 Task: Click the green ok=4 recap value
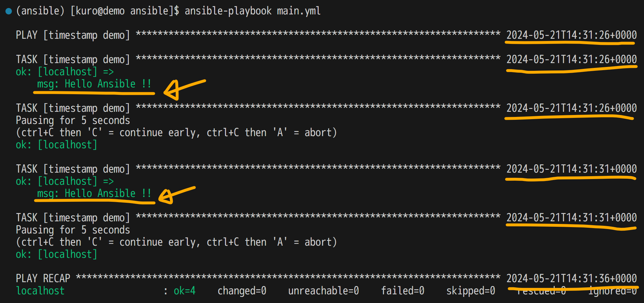185,291
